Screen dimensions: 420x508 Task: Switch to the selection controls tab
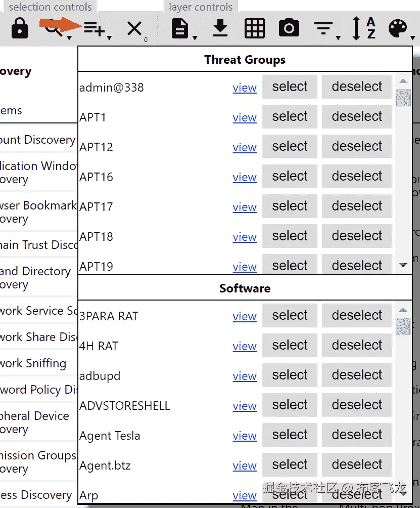[49, 7]
